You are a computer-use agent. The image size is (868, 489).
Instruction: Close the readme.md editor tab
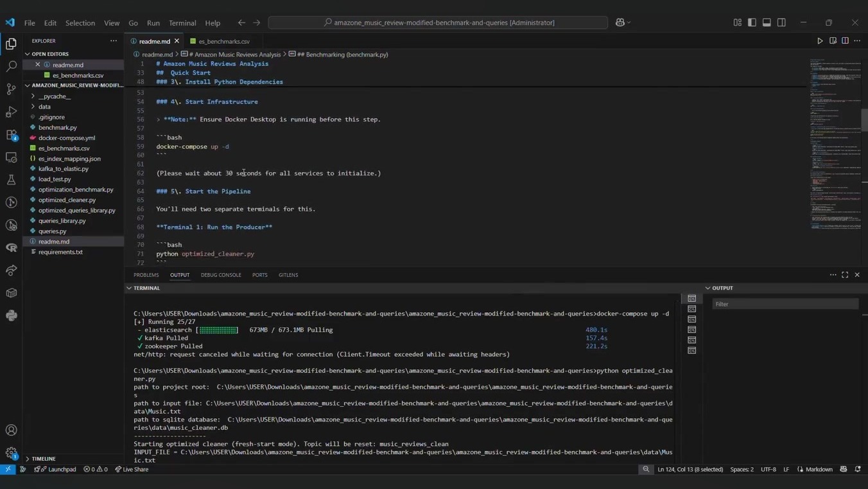(x=177, y=41)
